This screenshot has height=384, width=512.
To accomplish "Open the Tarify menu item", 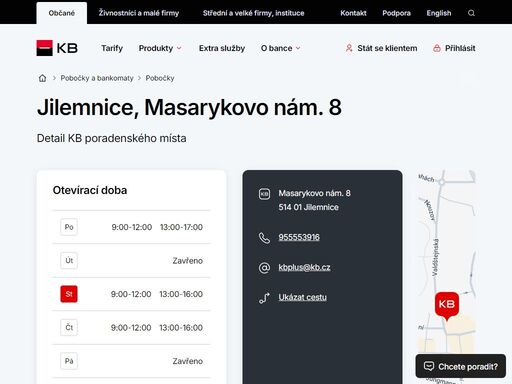I will 112,48.
